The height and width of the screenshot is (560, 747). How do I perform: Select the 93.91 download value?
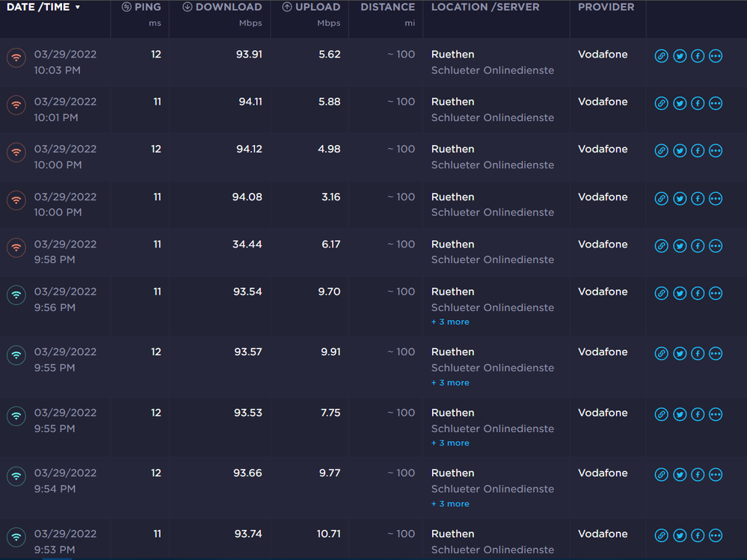[x=249, y=55]
